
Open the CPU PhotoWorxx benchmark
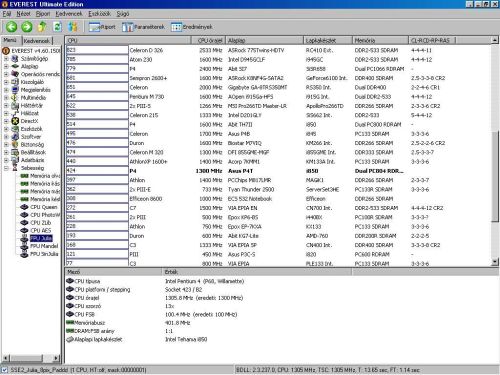pos(40,215)
